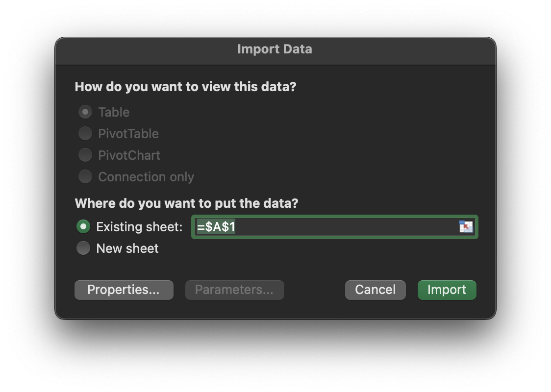Click the "Where do you want to put" heading

point(186,203)
